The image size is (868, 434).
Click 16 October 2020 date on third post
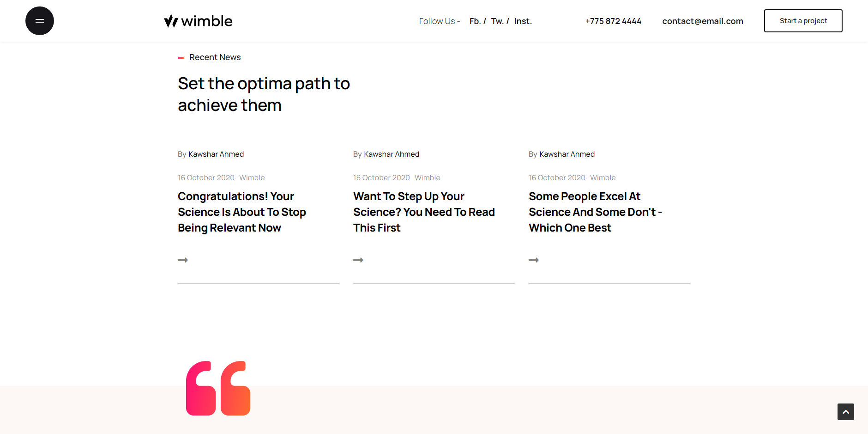tap(557, 178)
